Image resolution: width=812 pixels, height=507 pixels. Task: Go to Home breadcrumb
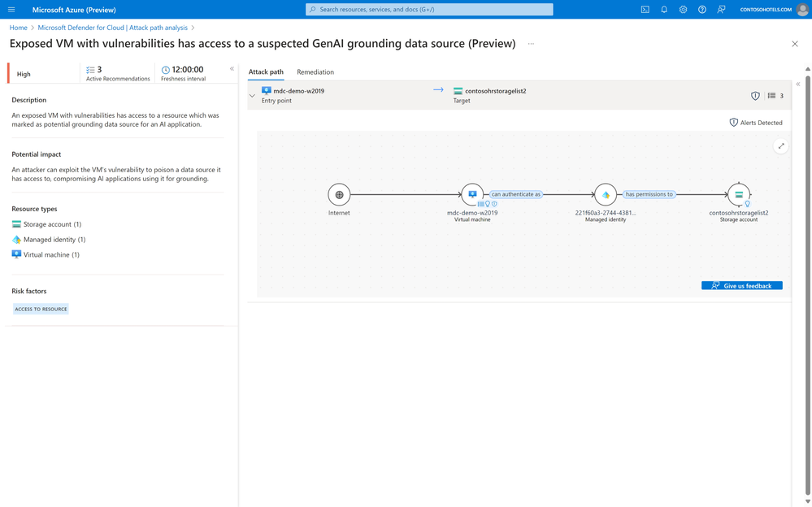(x=18, y=28)
